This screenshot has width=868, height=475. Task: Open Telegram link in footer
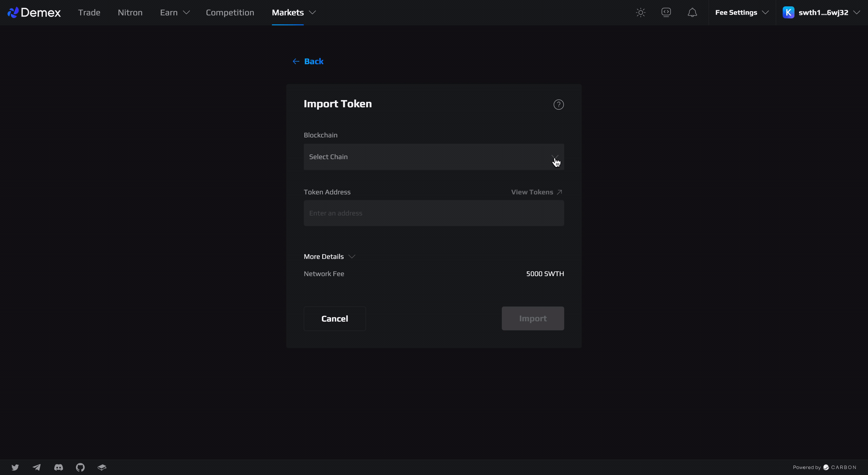click(x=37, y=467)
